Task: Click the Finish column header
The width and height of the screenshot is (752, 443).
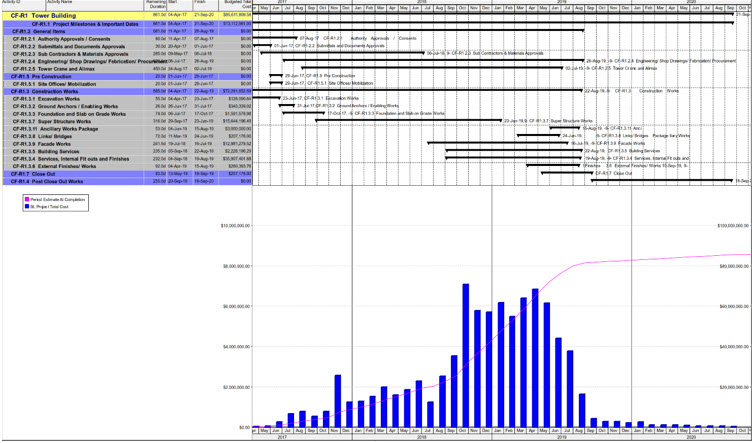Action: click(x=206, y=5)
